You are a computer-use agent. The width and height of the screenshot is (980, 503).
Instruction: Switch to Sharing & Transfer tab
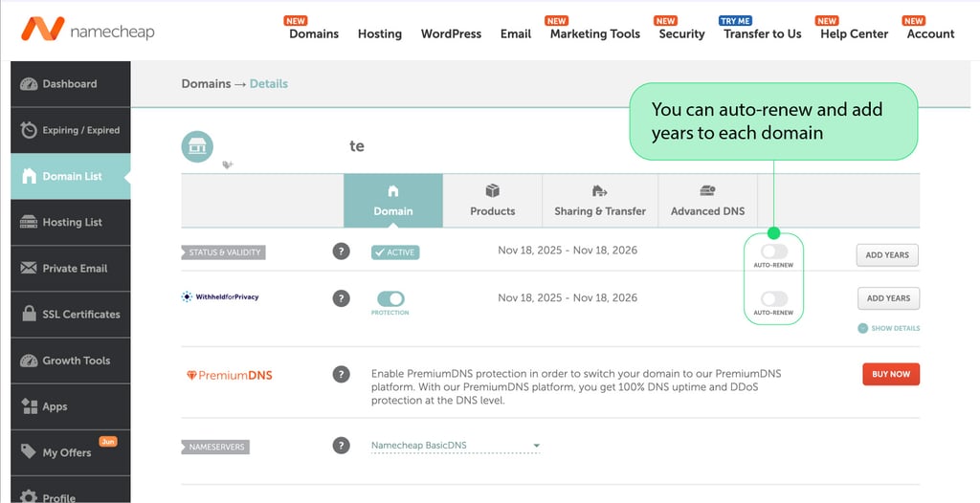tap(600, 201)
